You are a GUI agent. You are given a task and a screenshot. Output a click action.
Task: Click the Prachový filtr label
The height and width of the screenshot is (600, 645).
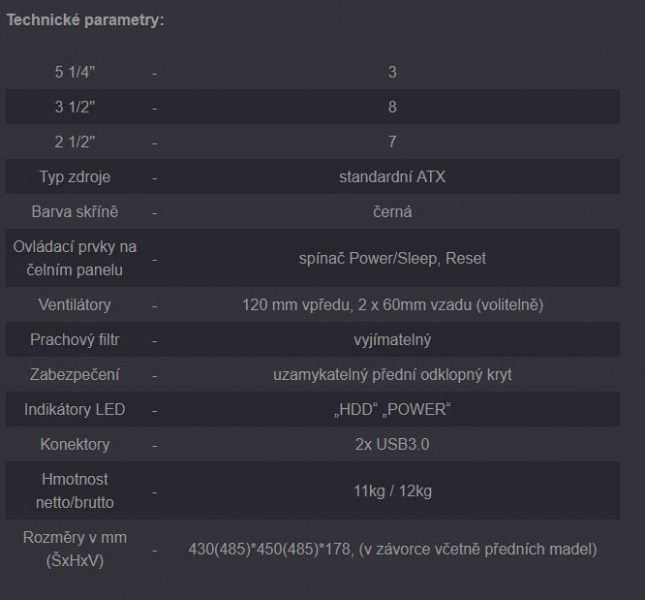click(x=75, y=340)
